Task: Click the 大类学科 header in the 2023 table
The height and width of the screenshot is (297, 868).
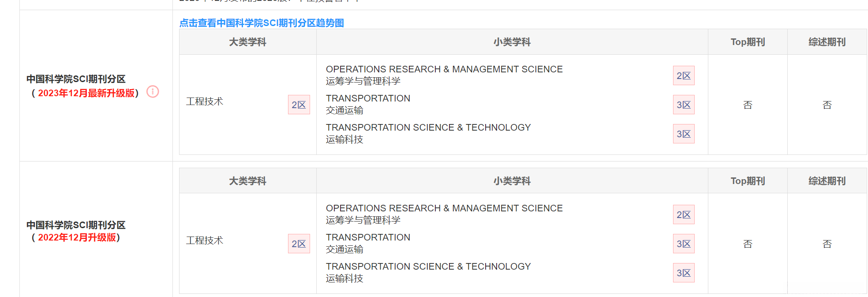Action: pos(247,42)
